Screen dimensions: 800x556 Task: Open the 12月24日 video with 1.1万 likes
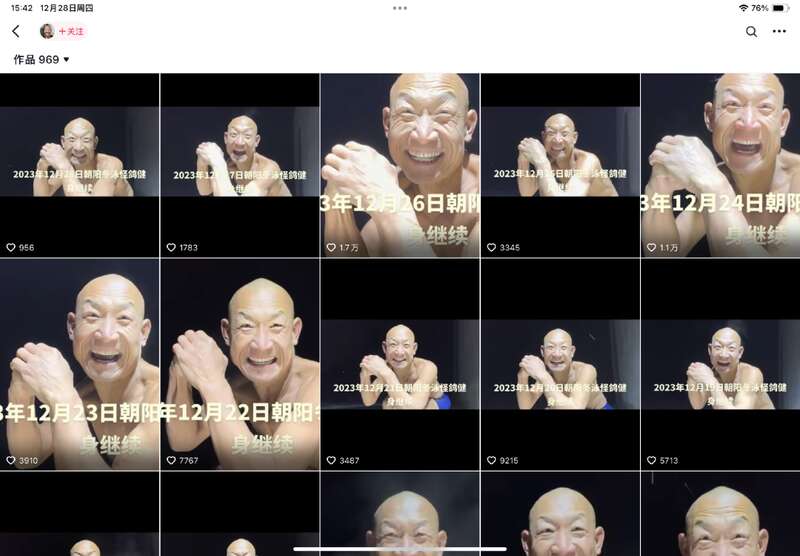tap(720, 165)
